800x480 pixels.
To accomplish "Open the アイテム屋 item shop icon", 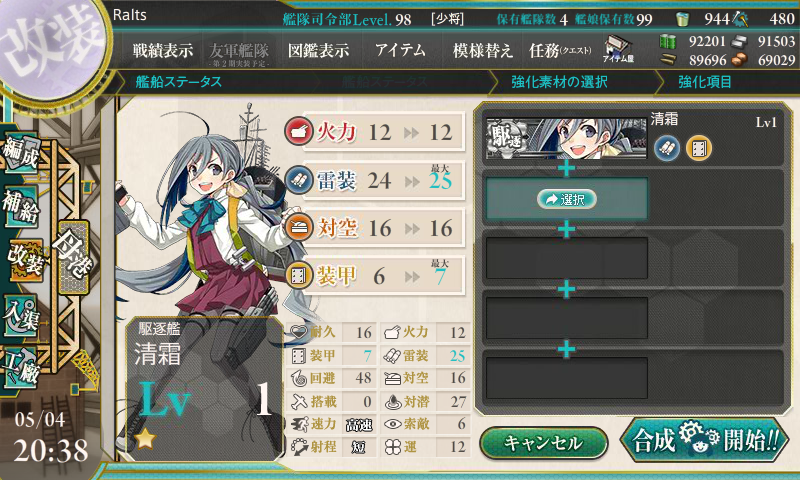I will click(x=618, y=49).
